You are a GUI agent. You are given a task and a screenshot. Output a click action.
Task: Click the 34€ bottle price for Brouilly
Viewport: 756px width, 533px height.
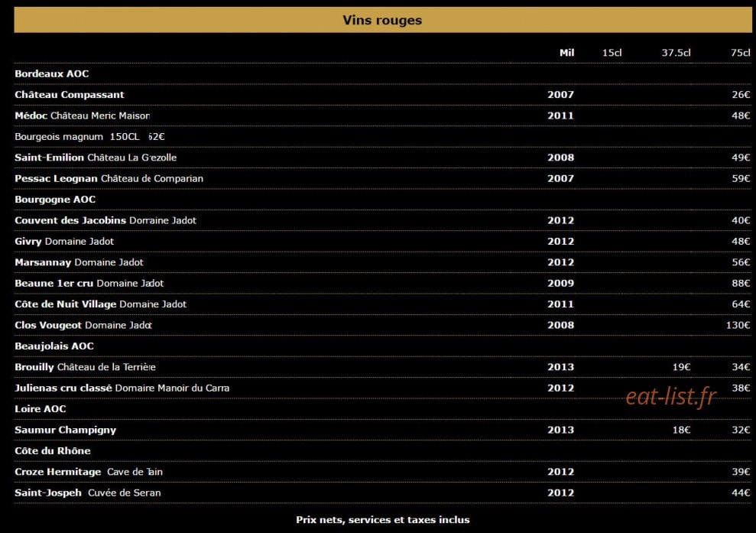[x=741, y=367]
